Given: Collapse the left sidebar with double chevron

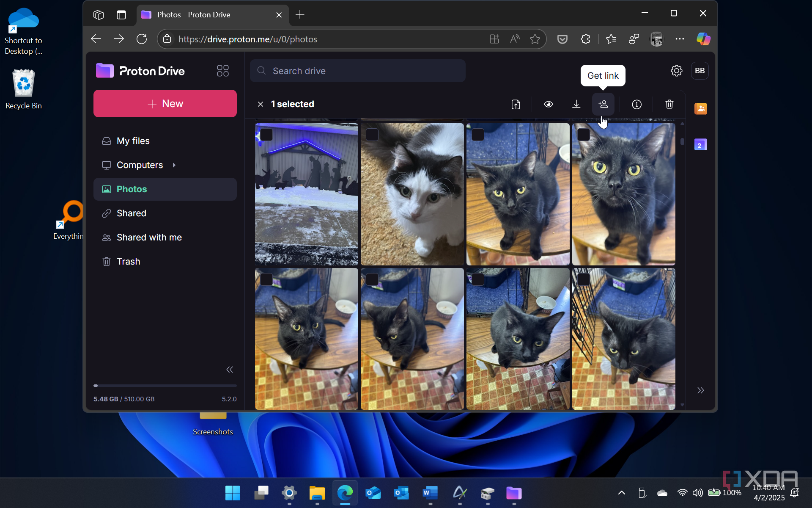Looking at the screenshot, I should pyautogui.click(x=230, y=370).
